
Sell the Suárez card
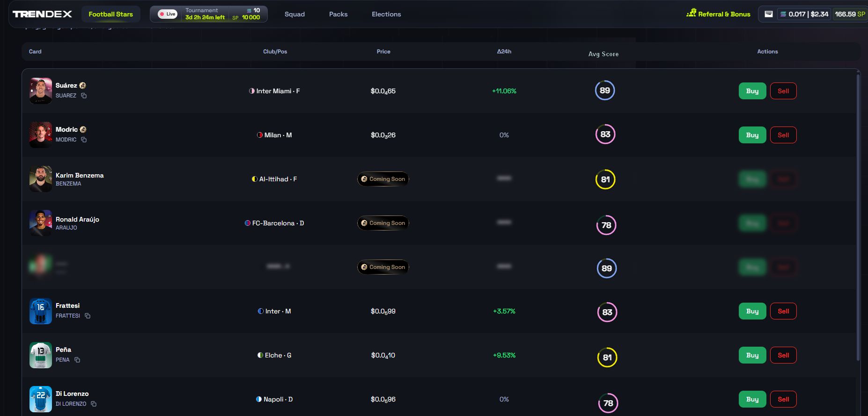[783, 91]
